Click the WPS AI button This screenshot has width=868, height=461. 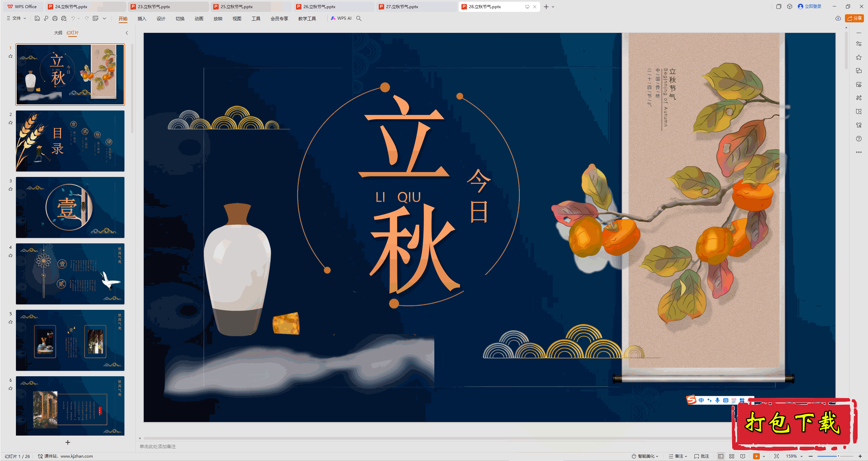(341, 18)
